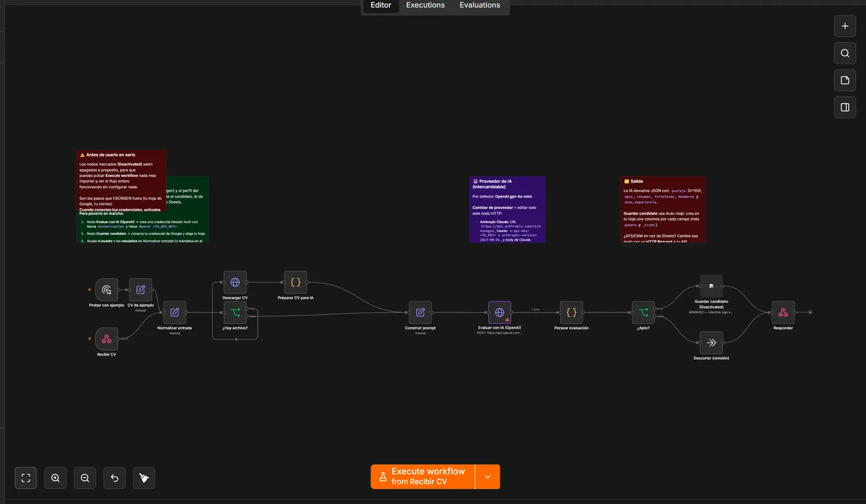Select the Recibir CV webhook node

click(x=106, y=339)
